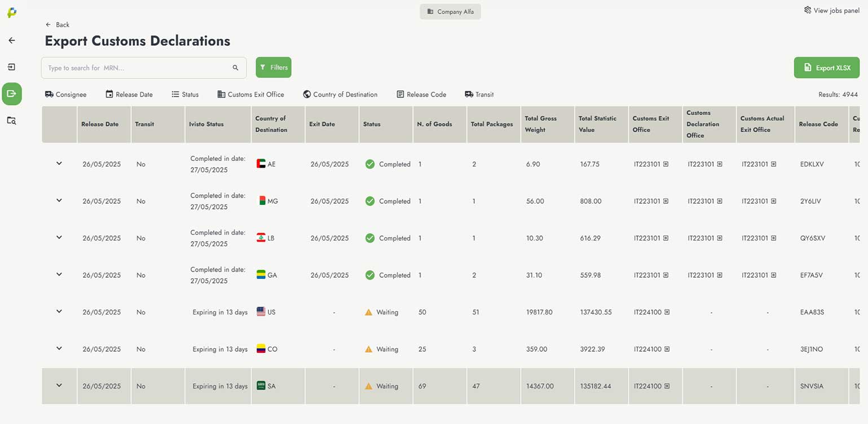Open the folder search sidebar icon

point(11,120)
